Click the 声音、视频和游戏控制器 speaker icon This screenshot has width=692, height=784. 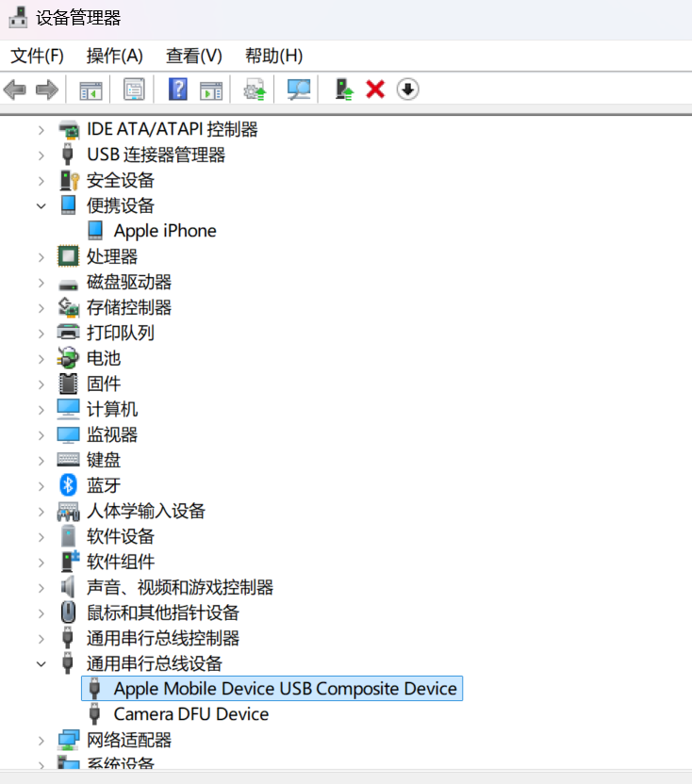coord(68,587)
